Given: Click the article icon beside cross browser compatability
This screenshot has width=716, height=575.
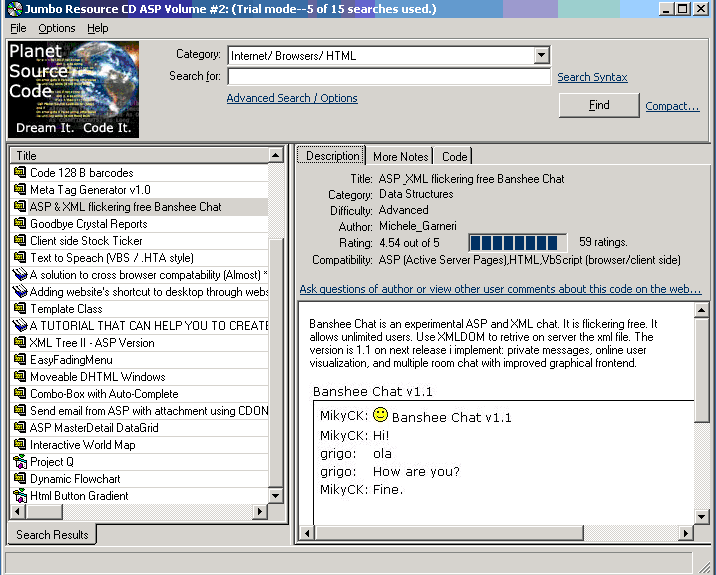Looking at the screenshot, I should pyautogui.click(x=20, y=274).
